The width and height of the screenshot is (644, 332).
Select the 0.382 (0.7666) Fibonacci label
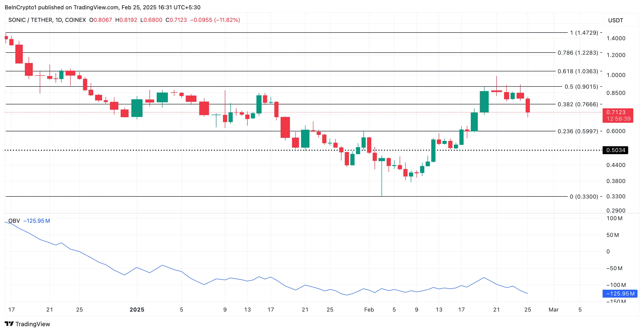point(578,104)
